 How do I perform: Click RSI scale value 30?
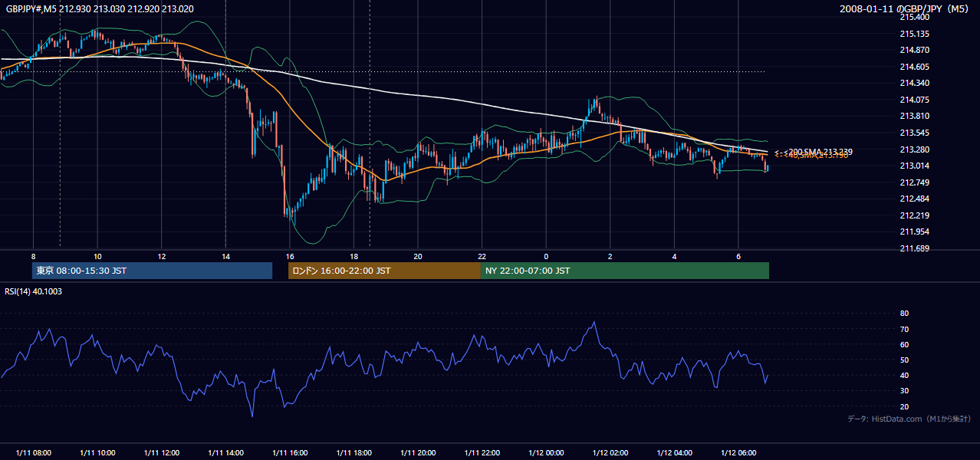click(x=904, y=391)
